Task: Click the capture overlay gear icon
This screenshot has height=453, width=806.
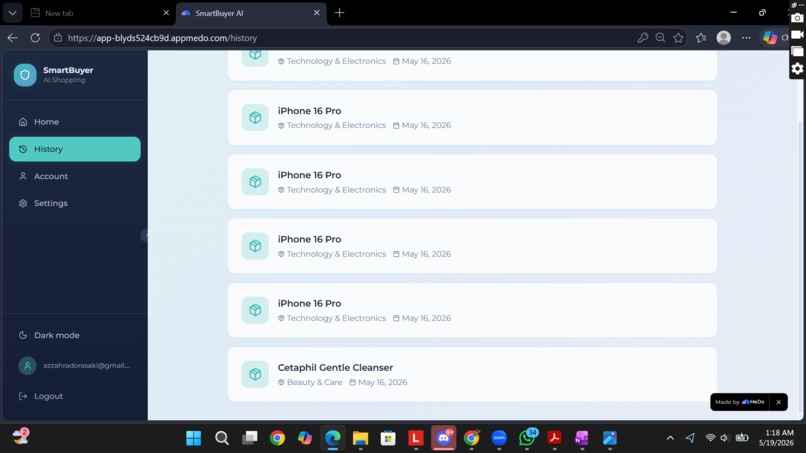Action: click(797, 68)
